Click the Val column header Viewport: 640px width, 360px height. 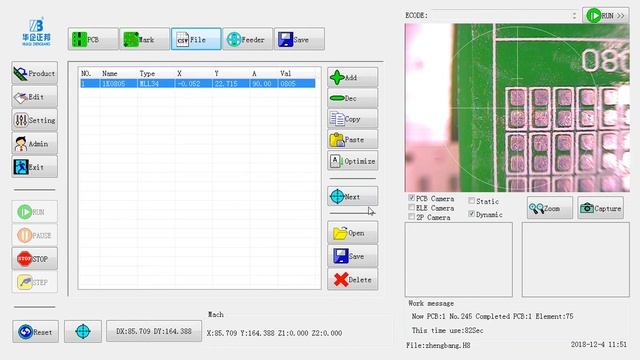[x=286, y=73]
